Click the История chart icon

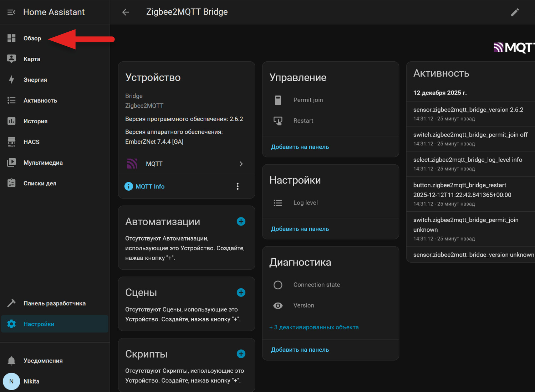click(11, 121)
